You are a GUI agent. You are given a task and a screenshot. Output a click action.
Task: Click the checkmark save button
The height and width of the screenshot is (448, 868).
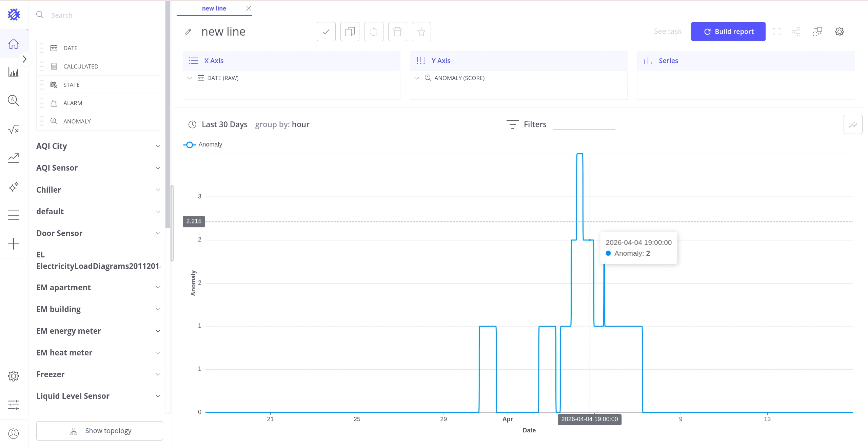326,32
